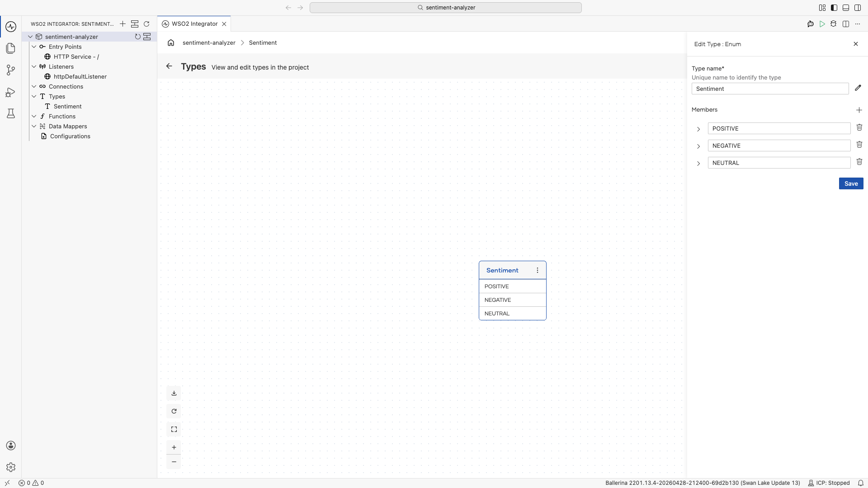Click the reload icon beside sentiment-analyzer project
Viewport: 868px width, 488px height.
[137, 37]
